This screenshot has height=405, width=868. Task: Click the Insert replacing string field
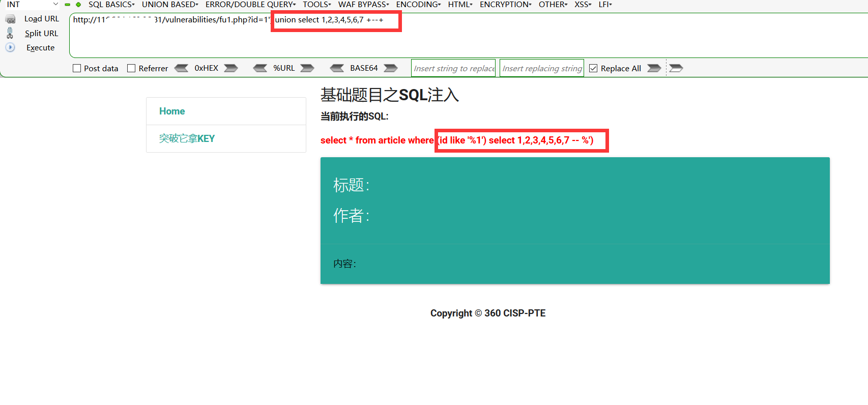(542, 68)
